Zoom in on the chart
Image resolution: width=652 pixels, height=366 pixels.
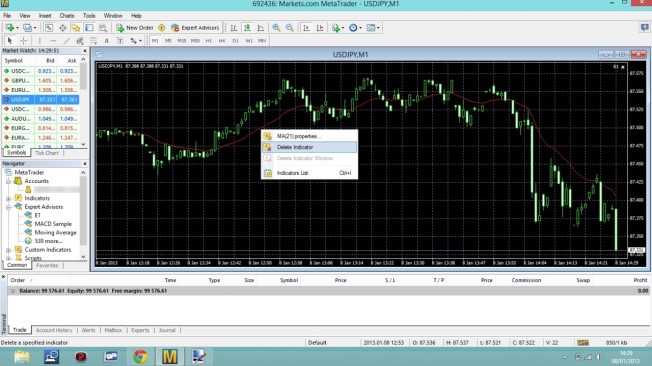coord(276,28)
